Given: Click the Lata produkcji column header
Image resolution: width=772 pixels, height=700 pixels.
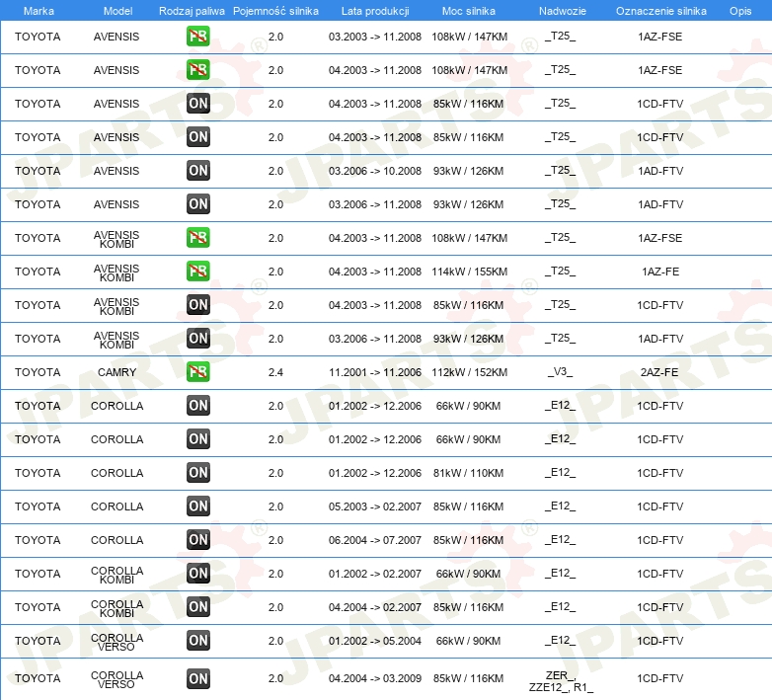Looking at the screenshot, I should click(x=375, y=11).
